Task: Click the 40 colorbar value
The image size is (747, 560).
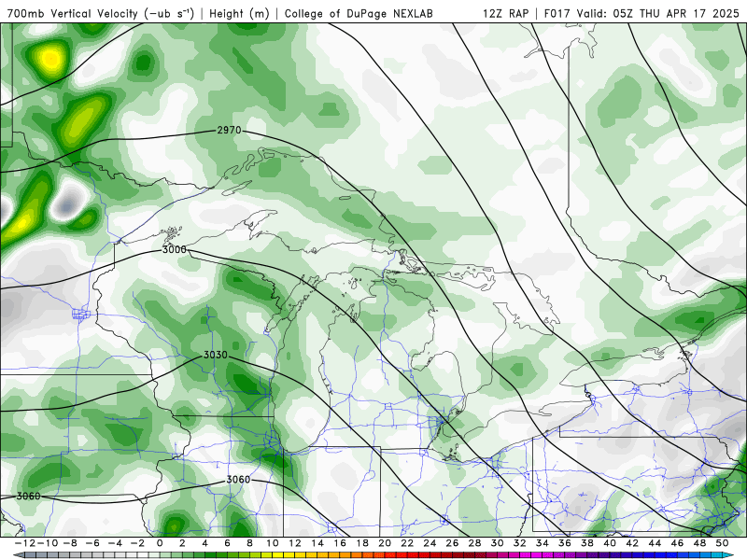Action: tap(610, 543)
